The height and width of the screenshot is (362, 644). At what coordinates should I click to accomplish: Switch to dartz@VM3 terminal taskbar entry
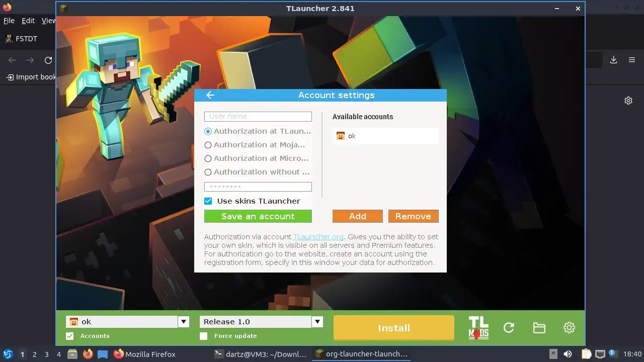coord(260,354)
